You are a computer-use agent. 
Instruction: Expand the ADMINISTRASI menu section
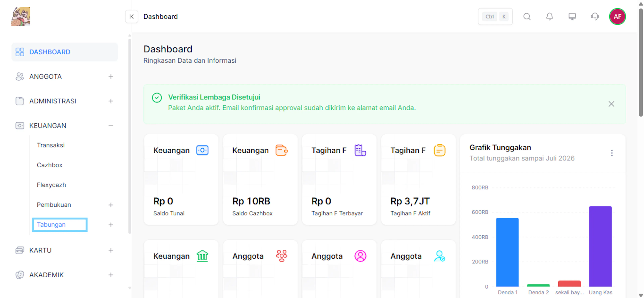[x=111, y=101]
